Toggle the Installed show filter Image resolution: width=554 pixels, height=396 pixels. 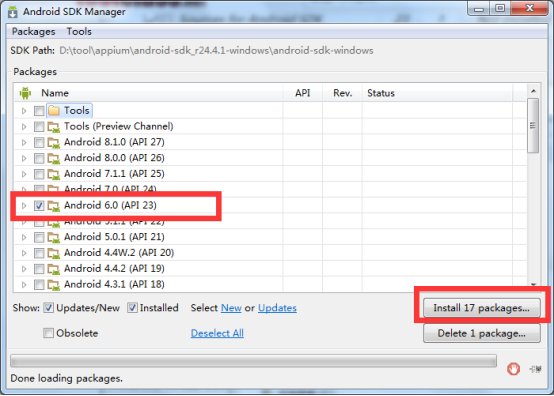[x=132, y=308]
